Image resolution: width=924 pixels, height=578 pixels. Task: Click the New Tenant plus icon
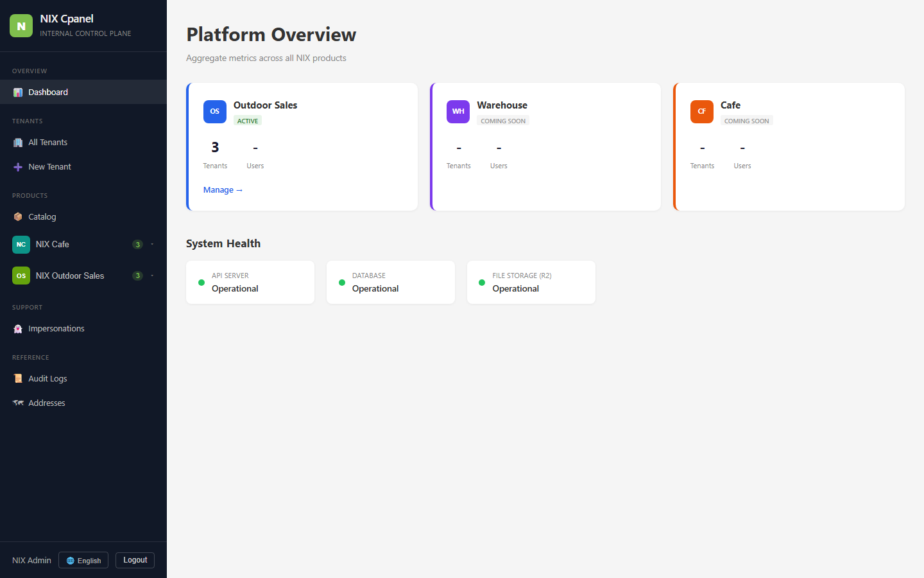point(18,167)
